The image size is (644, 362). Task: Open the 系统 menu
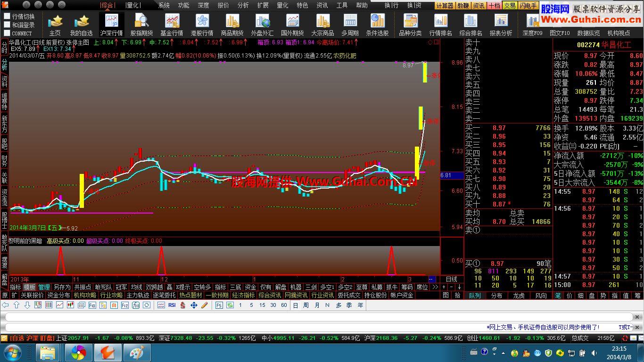(164, 5)
